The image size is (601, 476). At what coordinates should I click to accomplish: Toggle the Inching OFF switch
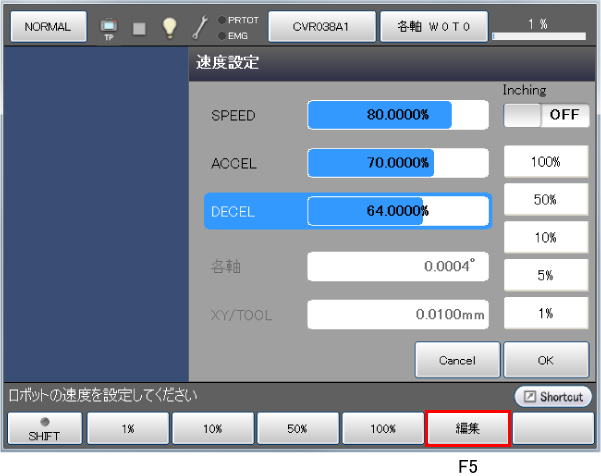coord(545,114)
